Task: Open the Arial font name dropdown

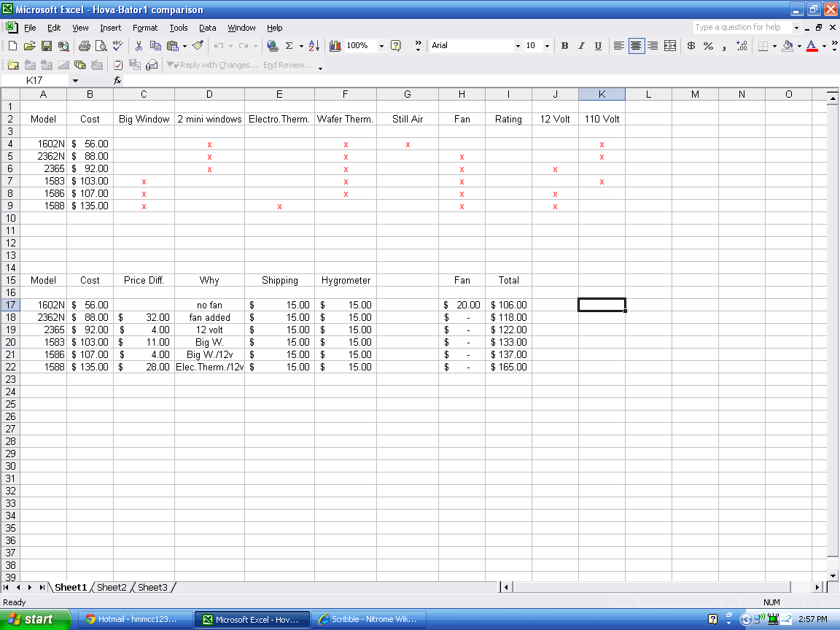Action: tap(518, 46)
